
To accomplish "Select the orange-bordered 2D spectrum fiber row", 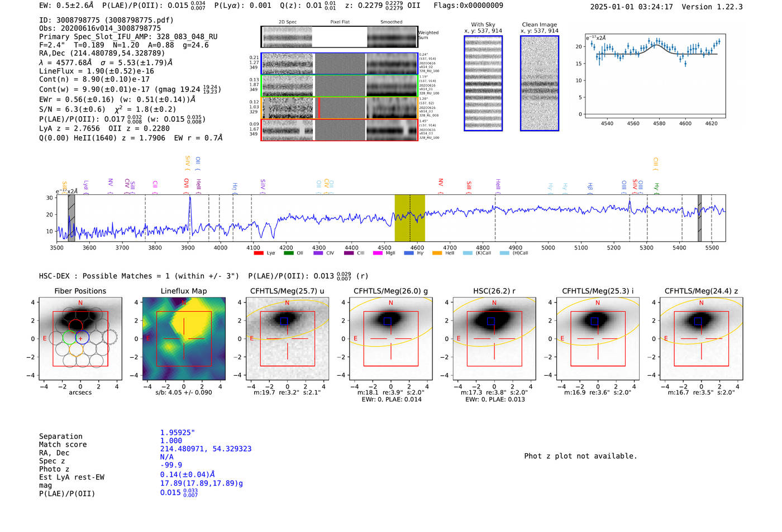I will (339, 108).
